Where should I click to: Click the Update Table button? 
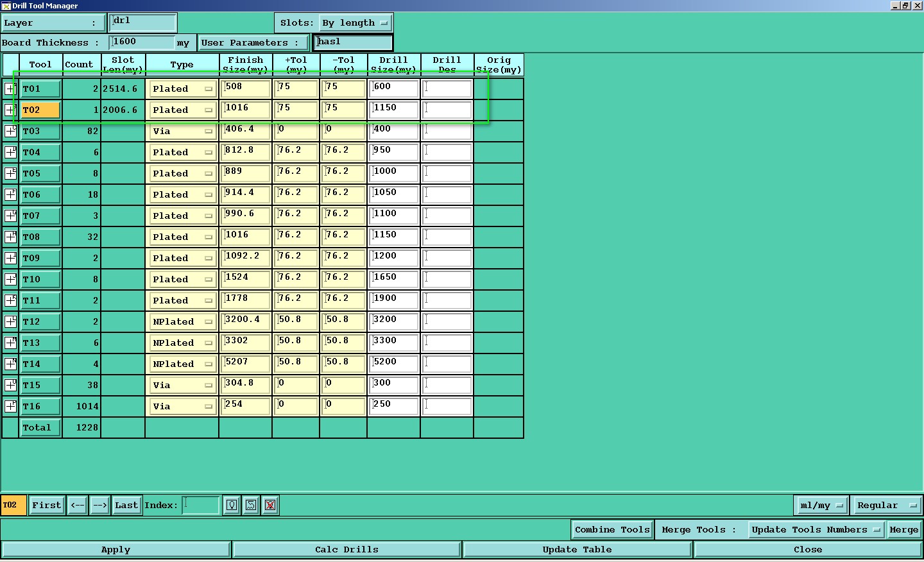(577, 549)
